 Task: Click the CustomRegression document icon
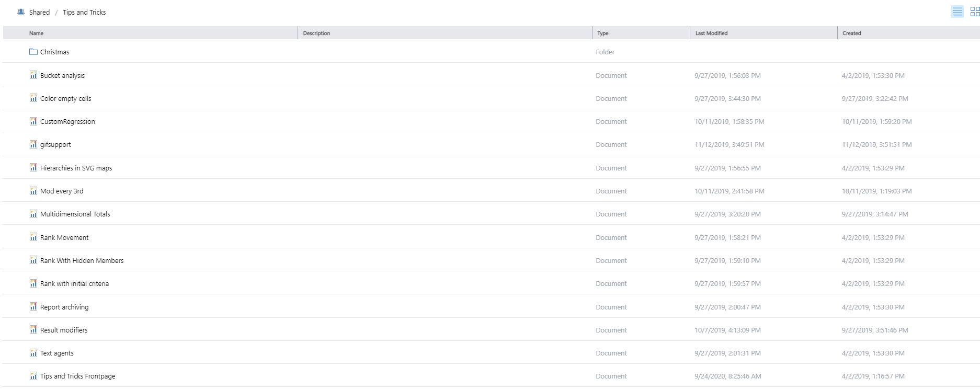tap(33, 121)
